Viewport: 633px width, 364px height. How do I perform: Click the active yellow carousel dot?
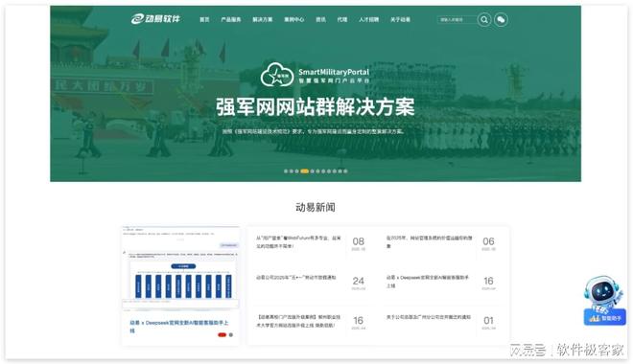pos(305,171)
